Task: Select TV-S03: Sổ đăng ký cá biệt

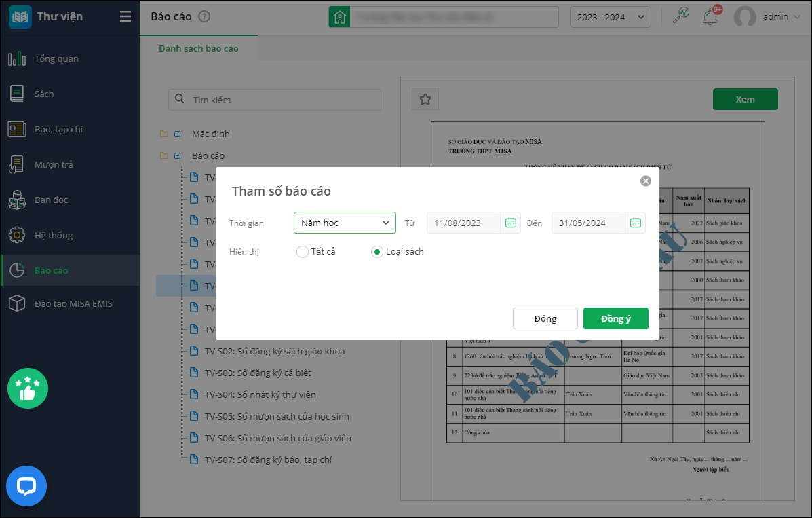Action: (258, 373)
